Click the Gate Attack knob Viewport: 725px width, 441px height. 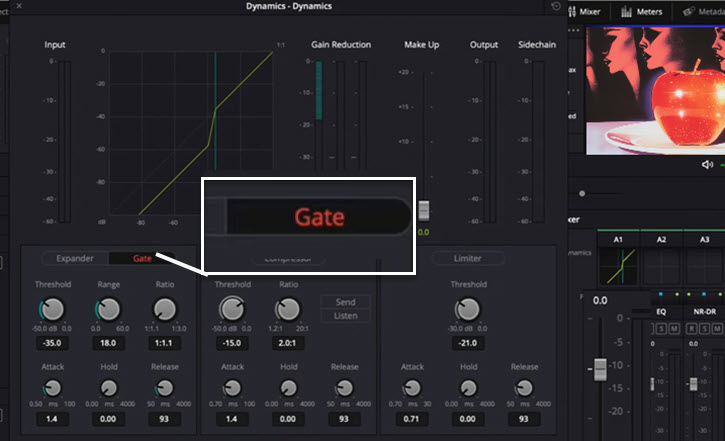[52, 388]
